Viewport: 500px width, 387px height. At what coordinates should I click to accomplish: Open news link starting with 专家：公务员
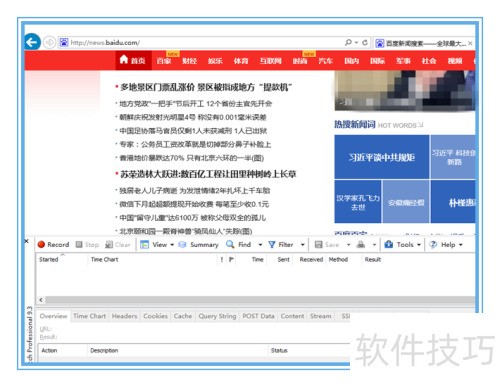coord(195,144)
